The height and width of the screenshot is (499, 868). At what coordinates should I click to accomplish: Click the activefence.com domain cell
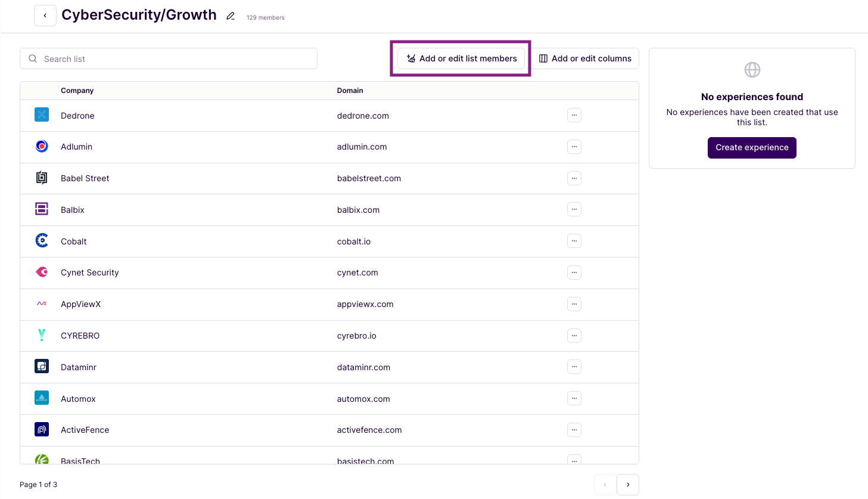pyautogui.click(x=369, y=430)
